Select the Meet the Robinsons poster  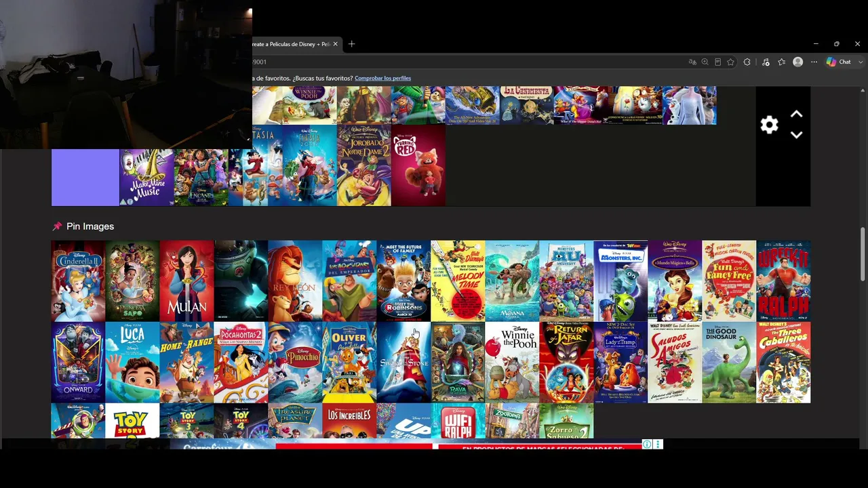403,281
